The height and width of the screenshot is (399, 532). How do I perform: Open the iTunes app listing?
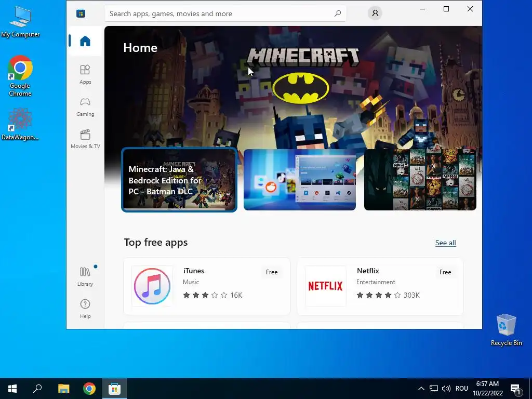(207, 286)
